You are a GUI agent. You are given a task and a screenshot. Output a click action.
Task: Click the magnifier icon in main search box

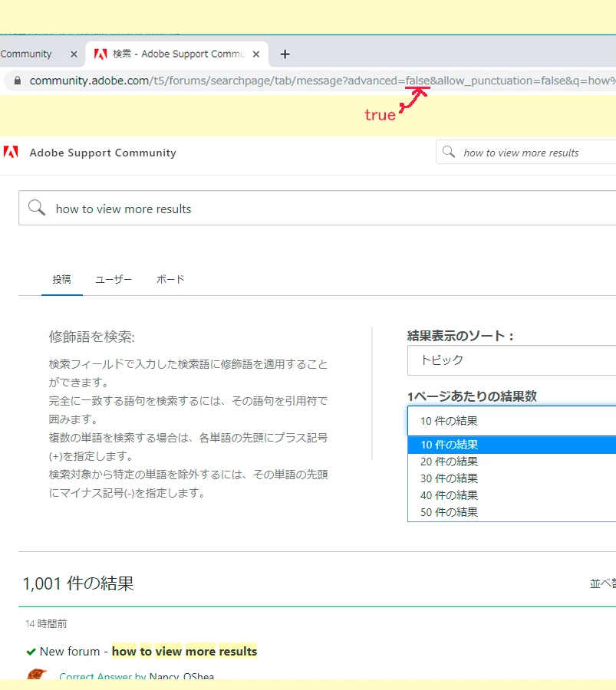click(x=37, y=208)
